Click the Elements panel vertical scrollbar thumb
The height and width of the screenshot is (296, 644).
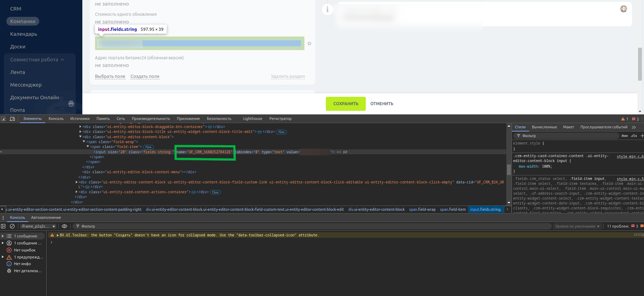(509, 169)
